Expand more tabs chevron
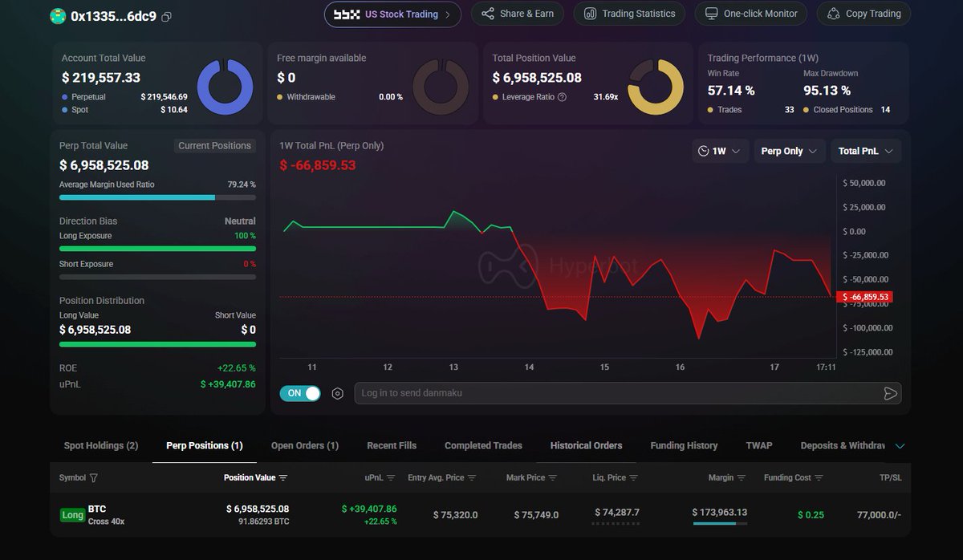This screenshot has width=963, height=560. click(x=900, y=446)
